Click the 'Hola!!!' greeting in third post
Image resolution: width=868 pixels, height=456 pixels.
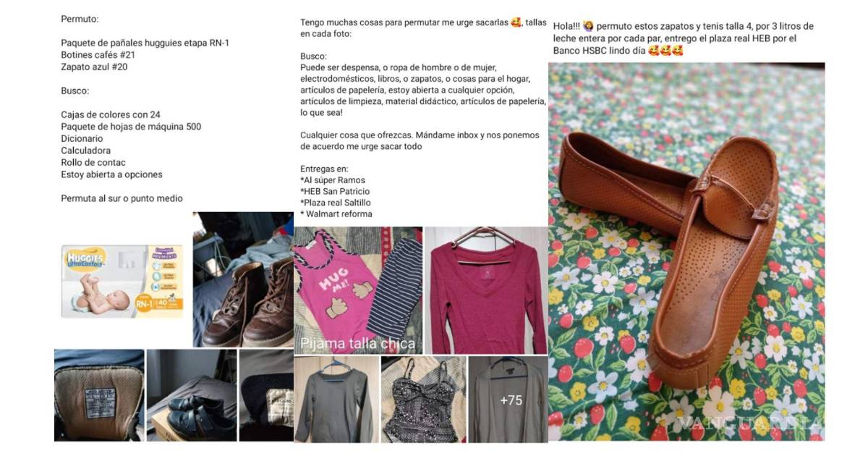[566, 26]
